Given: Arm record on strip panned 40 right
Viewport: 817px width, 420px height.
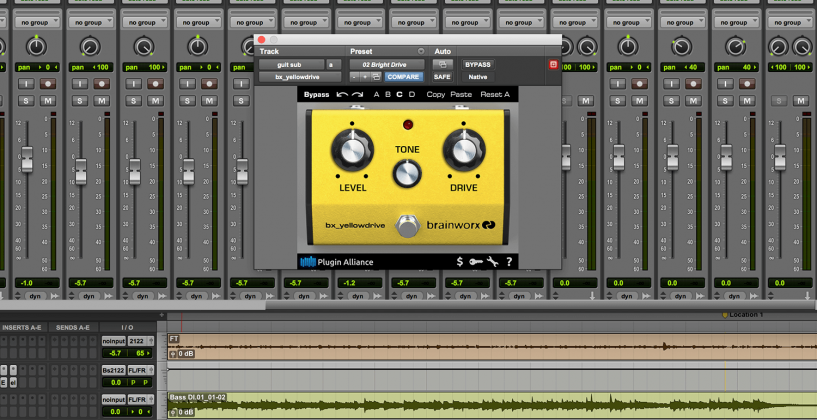Looking at the screenshot, I should pyautogui.click(x=747, y=83).
